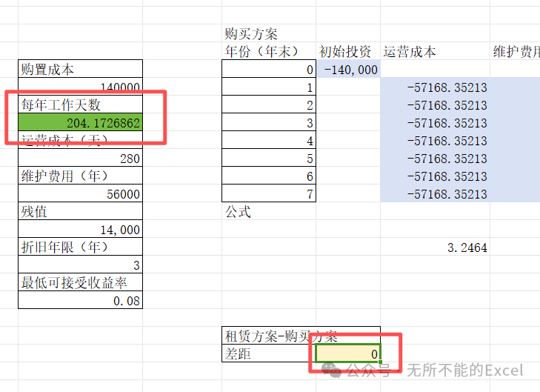Click the -140,000 initial investment cell
The height and width of the screenshot is (392, 540).
pos(348,69)
